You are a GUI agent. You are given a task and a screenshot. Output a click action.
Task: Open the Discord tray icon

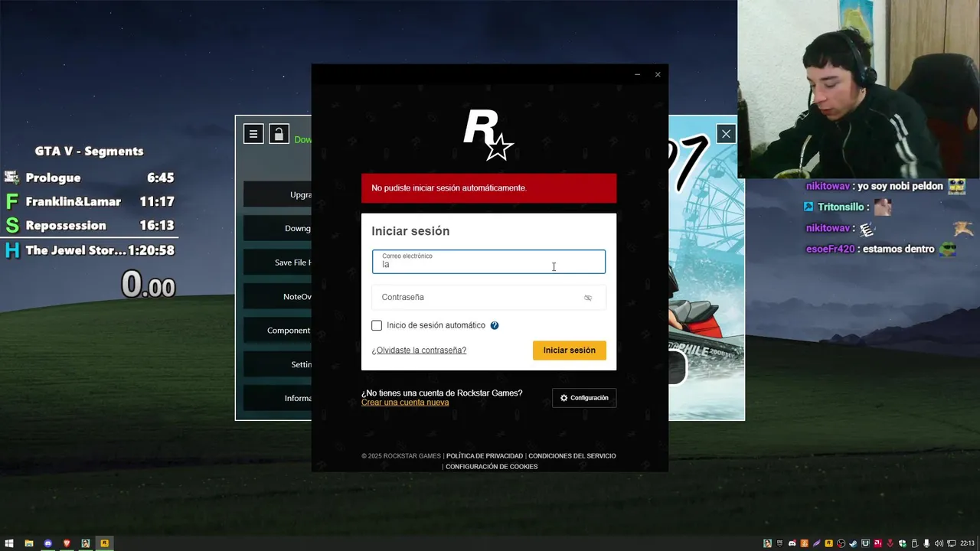(792, 543)
